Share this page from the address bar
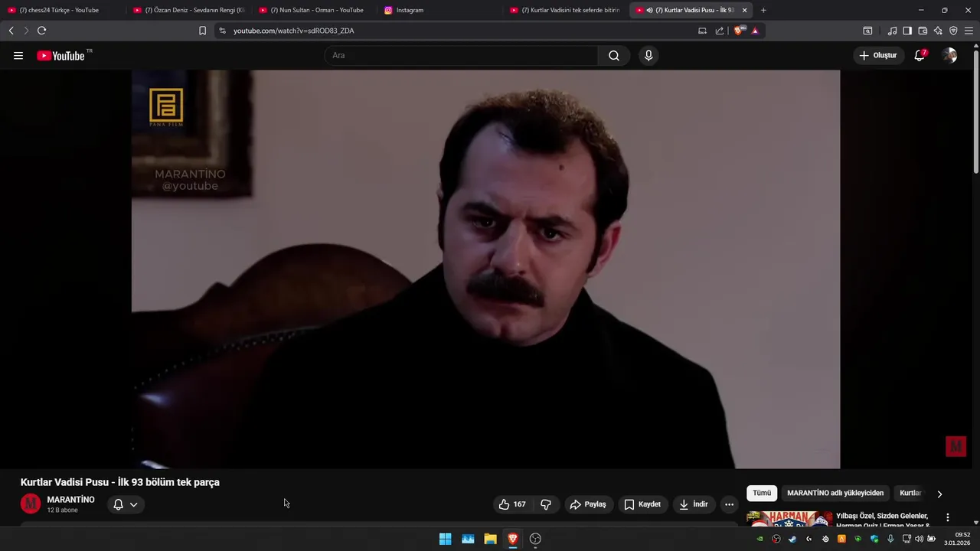 point(720,31)
